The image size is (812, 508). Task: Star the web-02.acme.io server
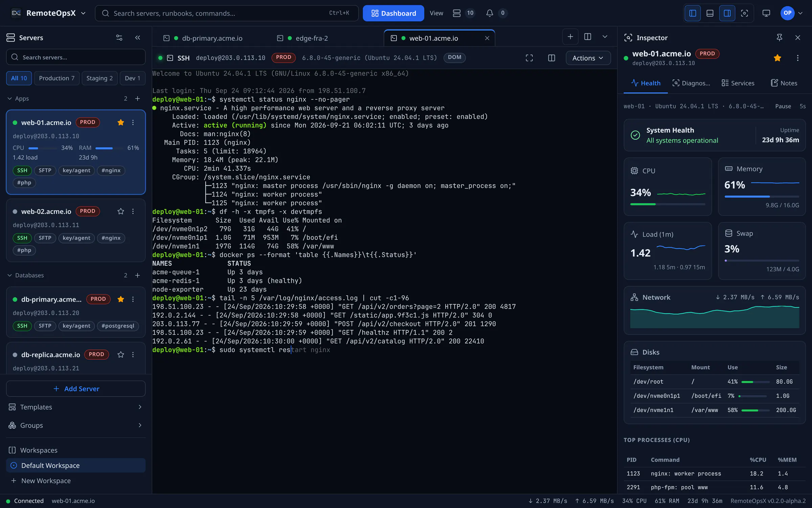point(120,211)
